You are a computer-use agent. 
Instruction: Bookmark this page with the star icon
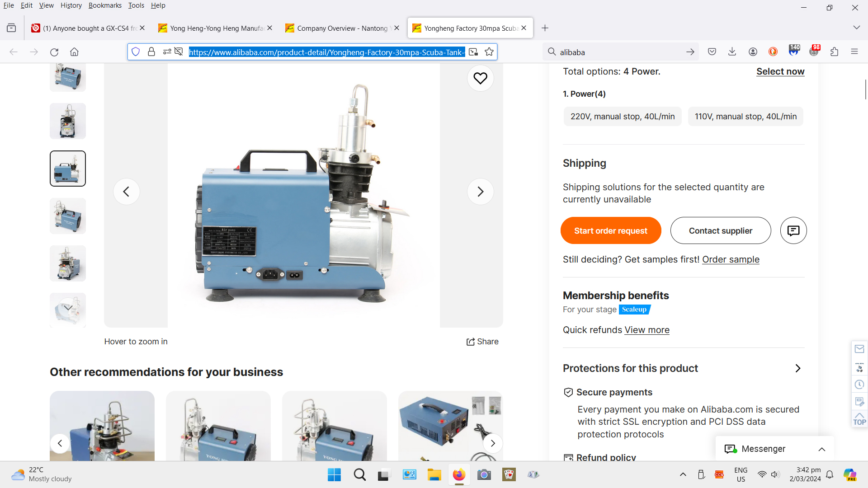pyautogui.click(x=489, y=52)
